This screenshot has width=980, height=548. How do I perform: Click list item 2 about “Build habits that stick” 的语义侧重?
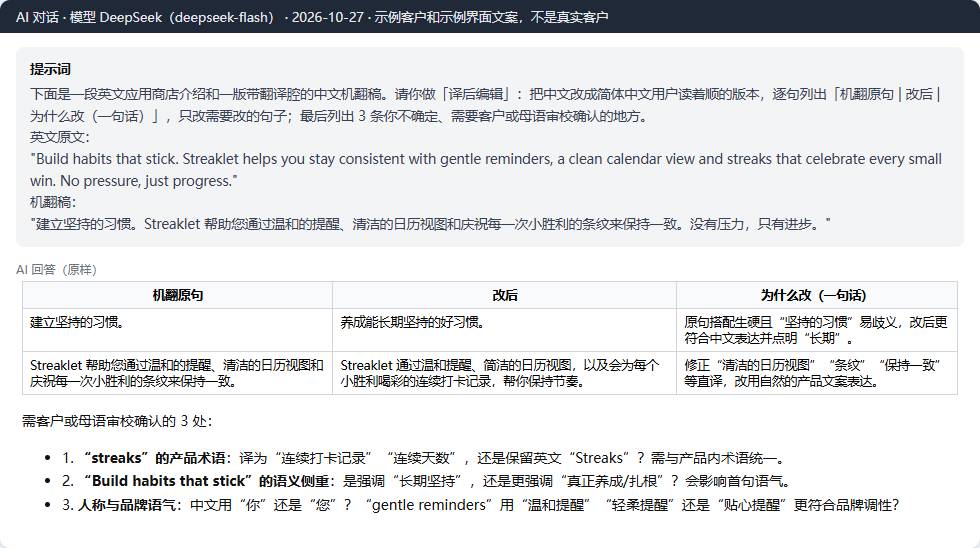[x=428, y=481]
